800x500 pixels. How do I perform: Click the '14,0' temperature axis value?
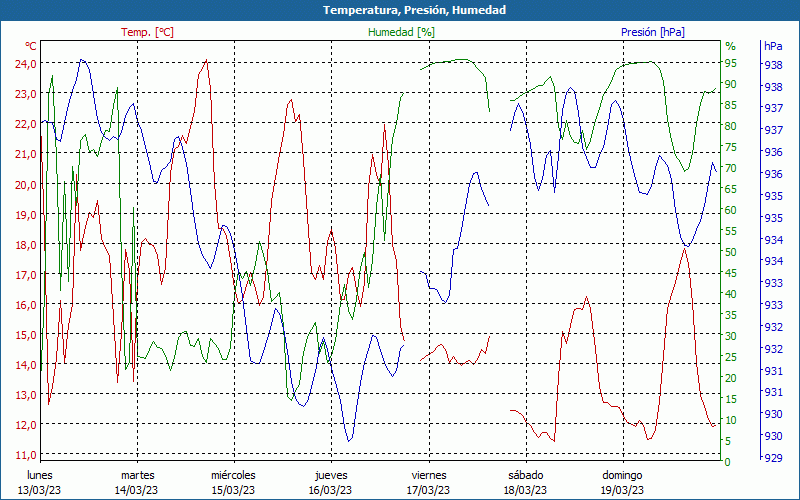(x=26, y=364)
